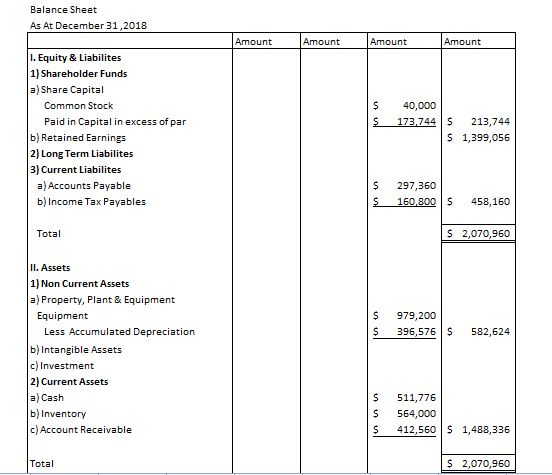This screenshot has width=552, height=475.
Task: Click 'Paid in Capital in excess of par'
Action: pos(115,122)
